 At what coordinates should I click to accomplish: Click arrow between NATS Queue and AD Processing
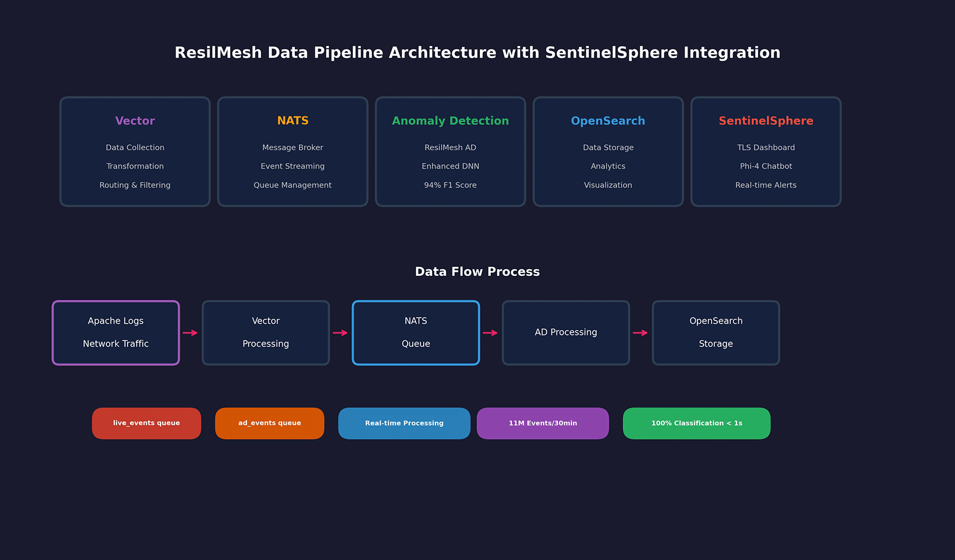[491, 333]
